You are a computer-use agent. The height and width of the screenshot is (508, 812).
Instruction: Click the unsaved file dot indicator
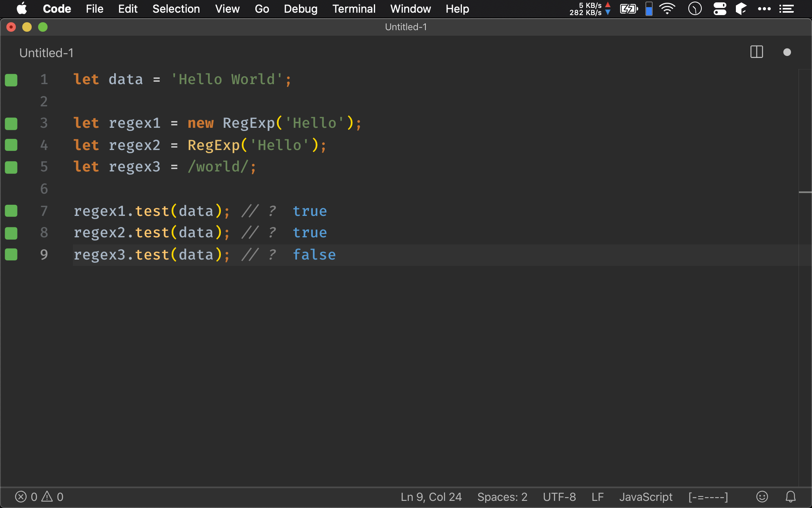point(787,52)
